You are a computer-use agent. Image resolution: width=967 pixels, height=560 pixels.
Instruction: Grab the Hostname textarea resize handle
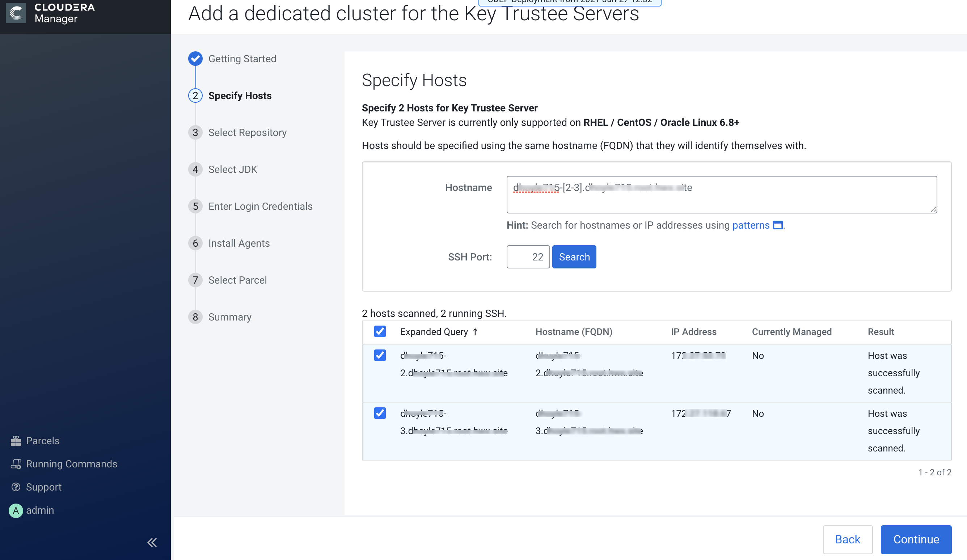pos(934,209)
